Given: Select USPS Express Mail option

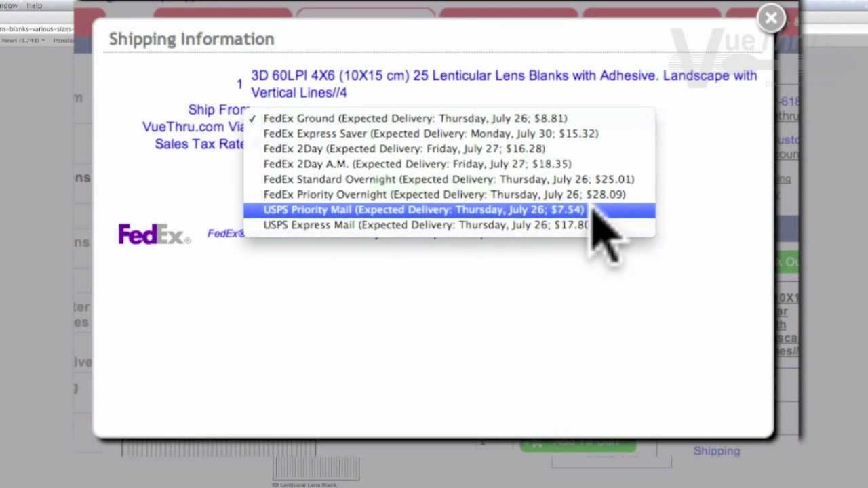Looking at the screenshot, I should coord(449,225).
